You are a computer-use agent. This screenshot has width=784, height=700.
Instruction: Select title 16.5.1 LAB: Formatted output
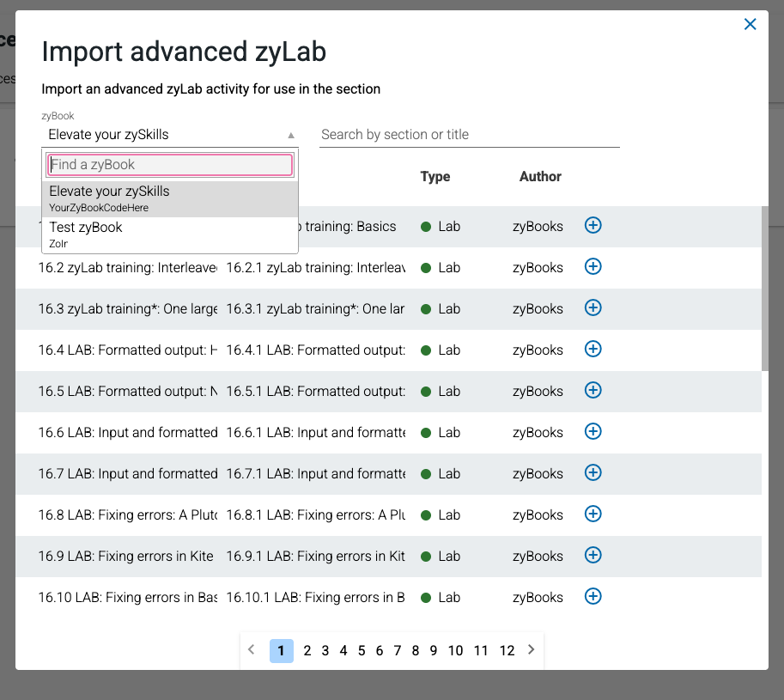[315, 391]
